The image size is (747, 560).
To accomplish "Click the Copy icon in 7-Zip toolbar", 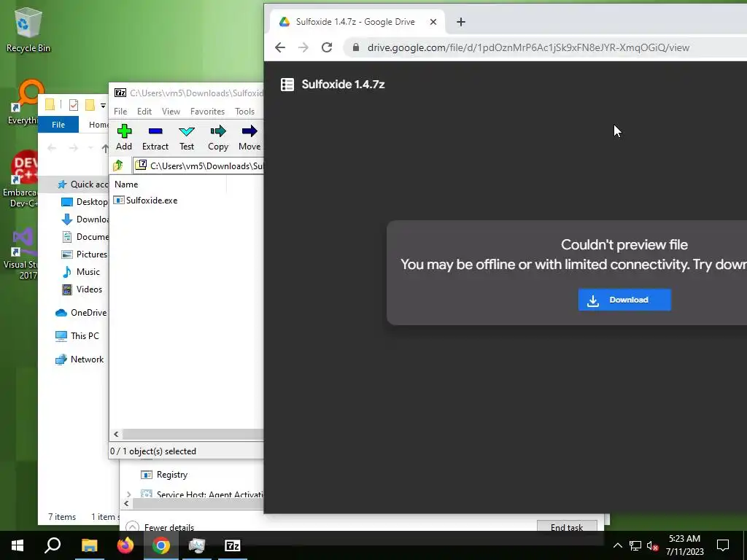I will tap(217, 138).
